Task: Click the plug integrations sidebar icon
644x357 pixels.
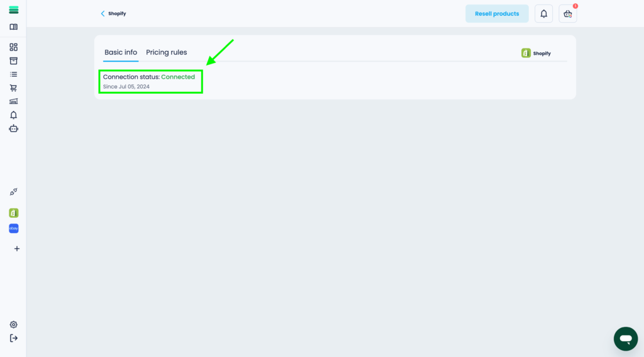Action: point(13,192)
